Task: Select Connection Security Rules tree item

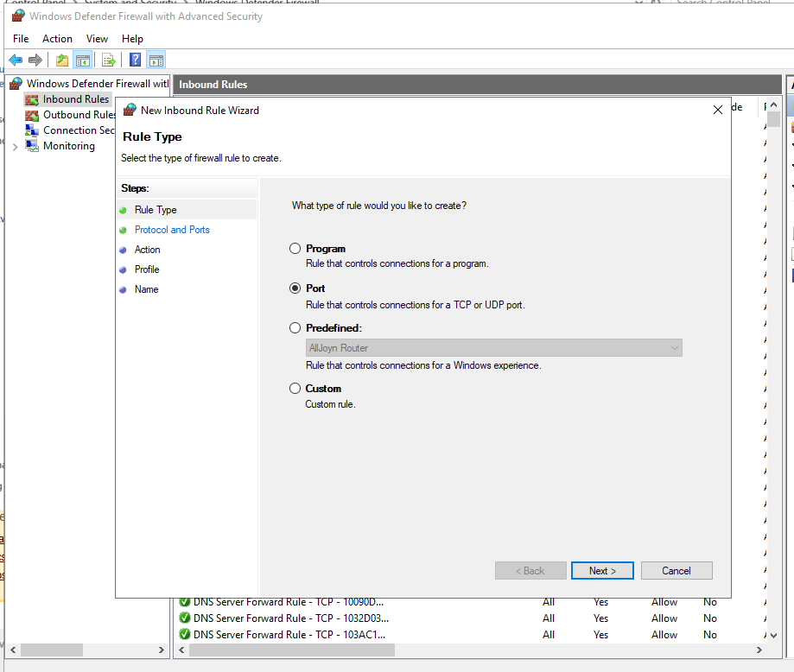Action: (x=79, y=130)
